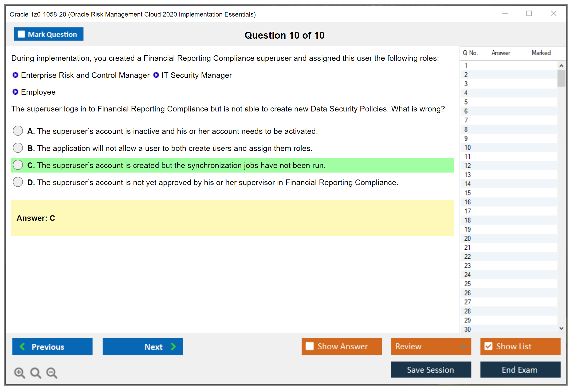Select question 9 in the list
Viewport: 574px width, 392px height.
pos(509,138)
